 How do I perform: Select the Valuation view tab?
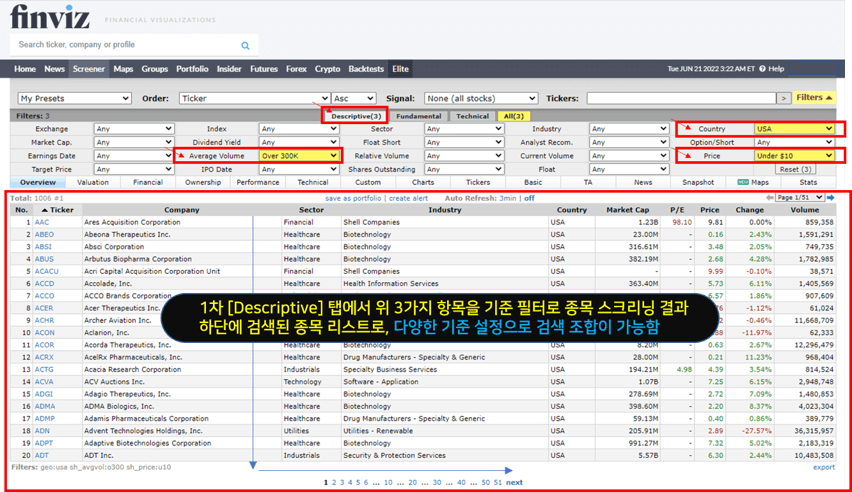pos(93,183)
